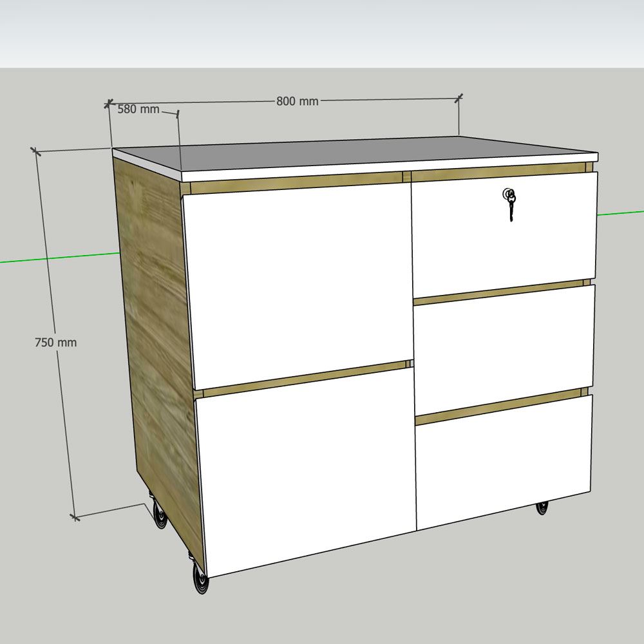Image resolution: width=644 pixels, height=644 pixels.
Task: Select the top-left large drawer front
Action: [x=299, y=283]
